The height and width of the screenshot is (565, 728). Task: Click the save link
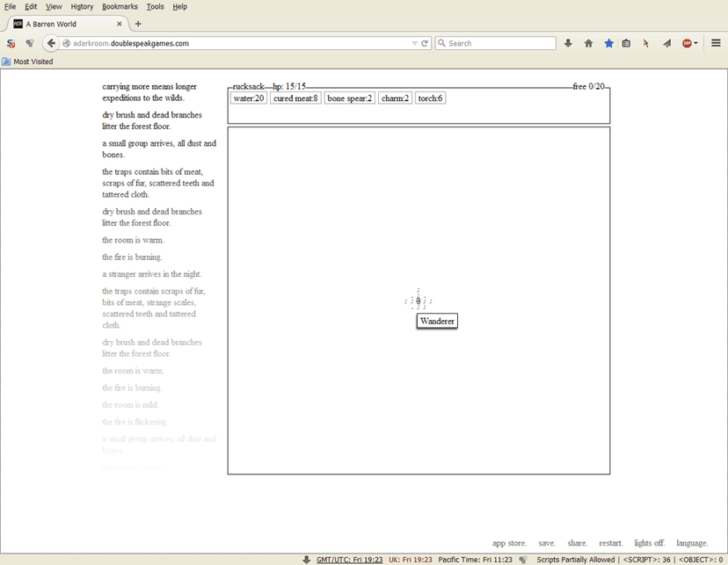click(x=547, y=543)
